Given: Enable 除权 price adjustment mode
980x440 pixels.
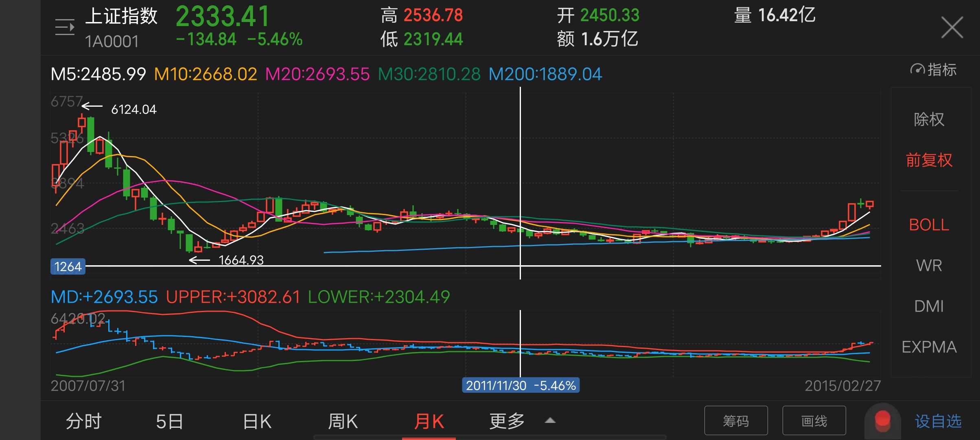Looking at the screenshot, I should point(929,119).
